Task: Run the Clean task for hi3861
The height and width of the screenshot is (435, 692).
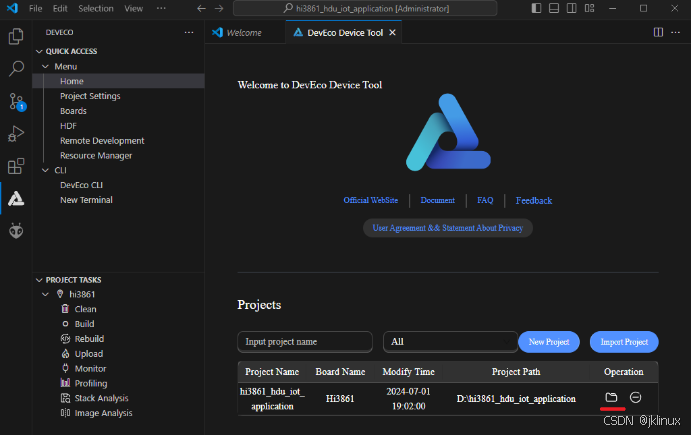Action: 85,309
